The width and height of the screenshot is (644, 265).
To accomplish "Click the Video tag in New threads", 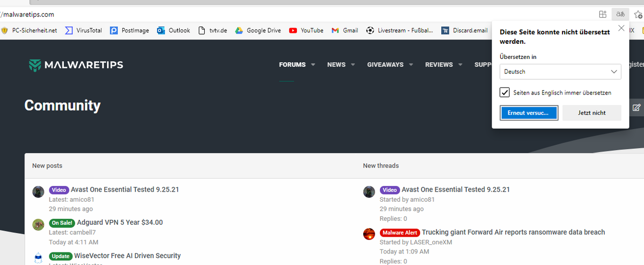I will (x=390, y=190).
